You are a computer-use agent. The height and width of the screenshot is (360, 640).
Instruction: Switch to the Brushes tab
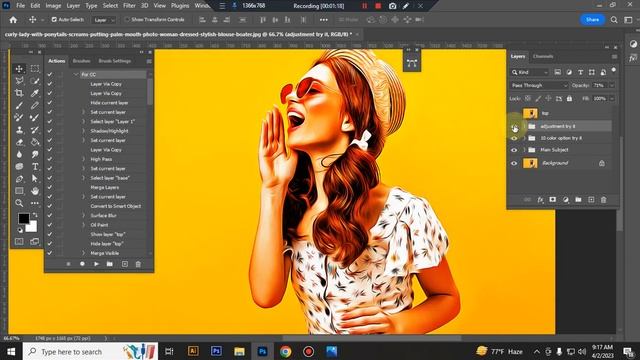(81, 61)
